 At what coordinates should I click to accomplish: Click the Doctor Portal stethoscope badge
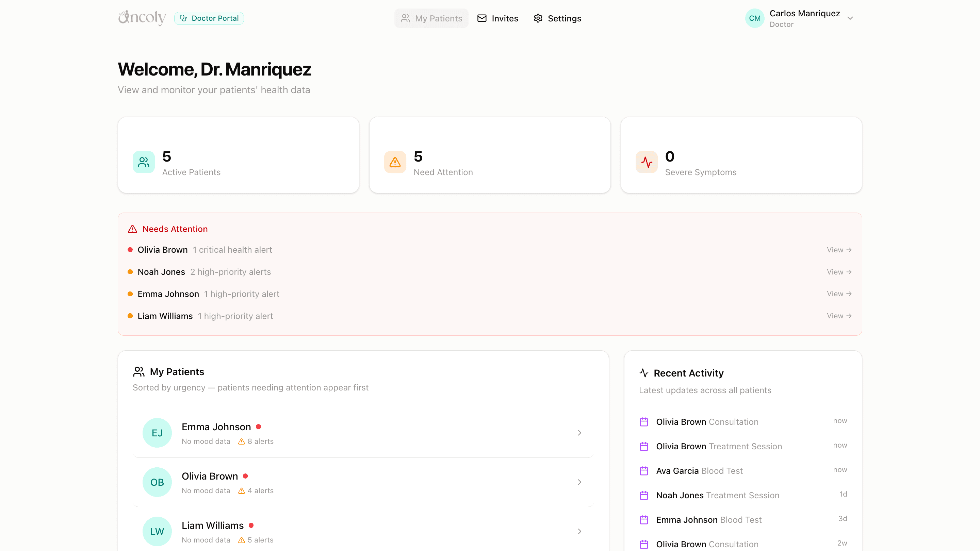pyautogui.click(x=209, y=18)
